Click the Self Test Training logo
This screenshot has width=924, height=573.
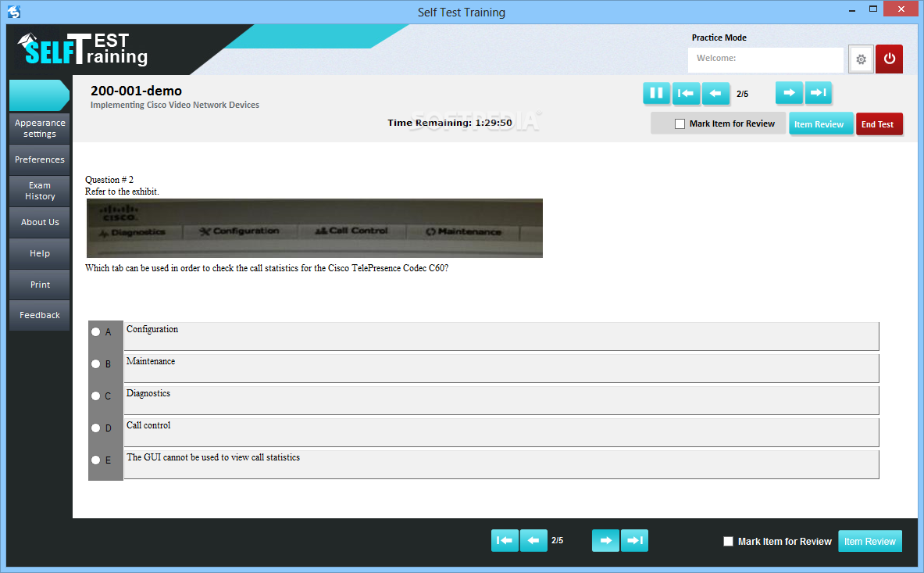[x=83, y=49]
